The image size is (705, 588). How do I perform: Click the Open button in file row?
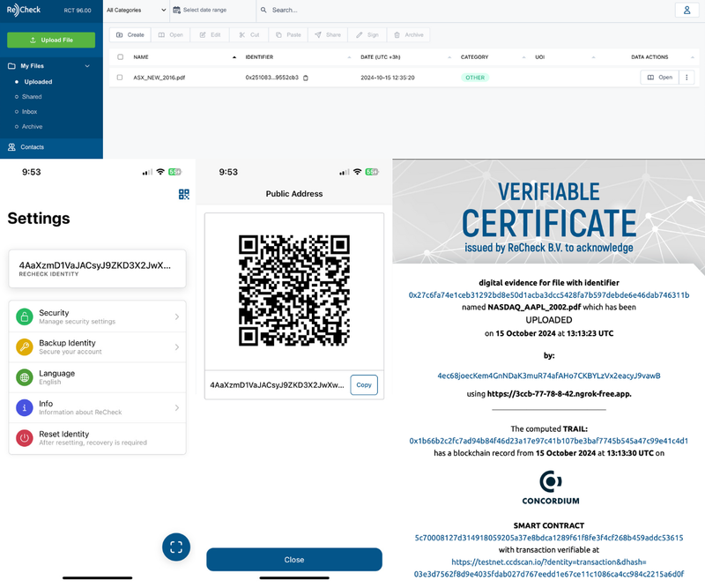click(659, 78)
